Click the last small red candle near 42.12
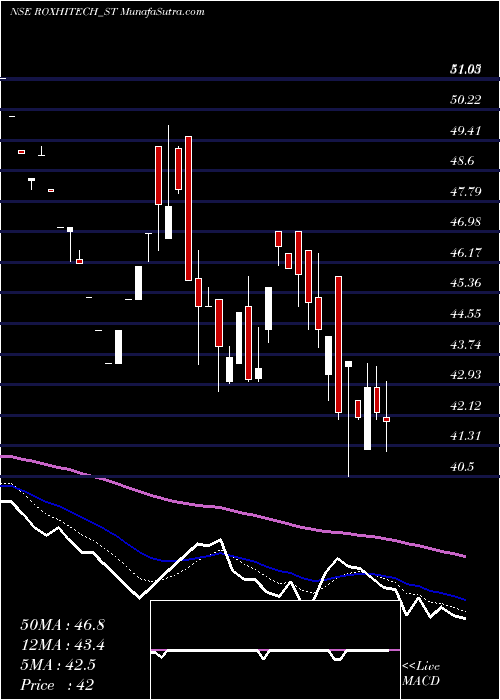The height and width of the screenshot is (700, 500). [x=387, y=419]
